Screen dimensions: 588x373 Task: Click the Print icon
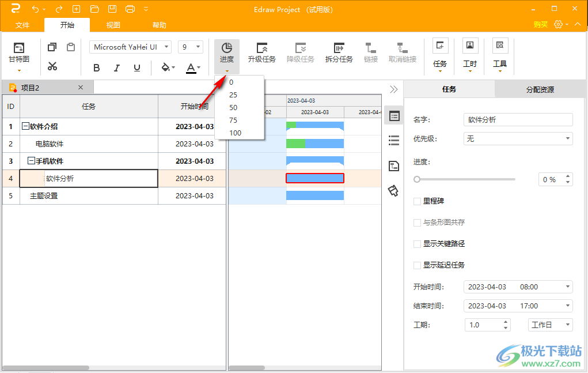[x=130, y=9]
